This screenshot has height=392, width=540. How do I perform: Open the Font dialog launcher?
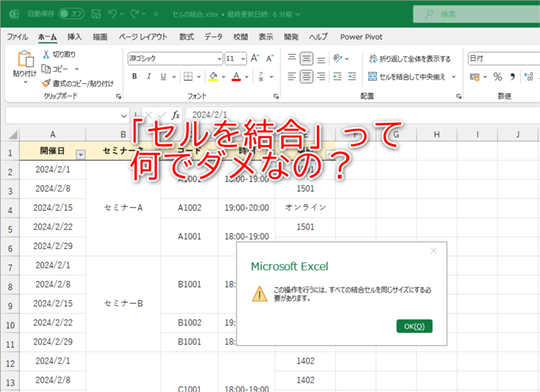pos(276,96)
